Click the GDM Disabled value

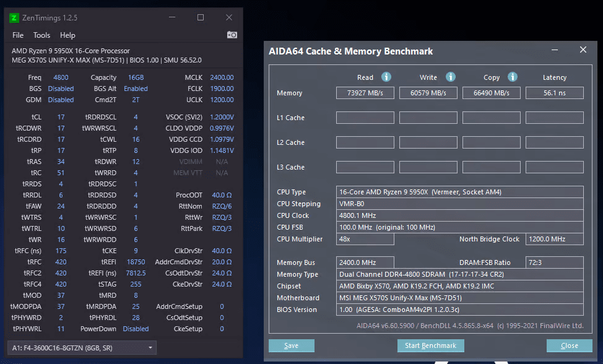click(61, 100)
